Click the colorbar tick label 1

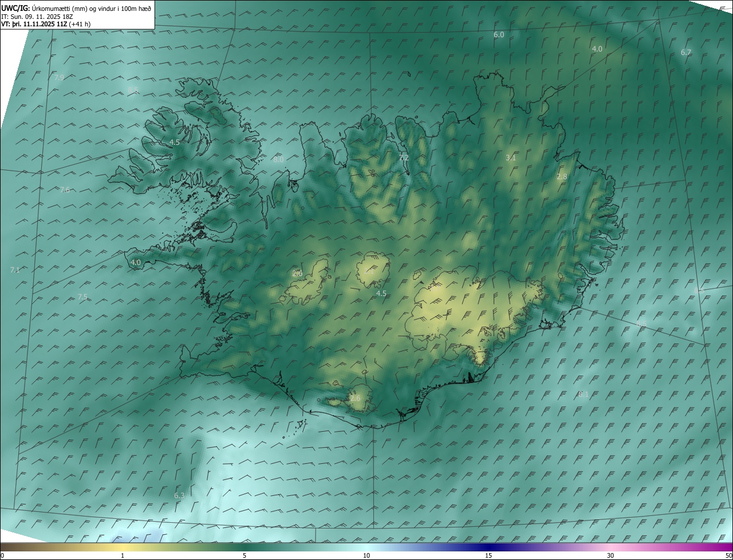tap(123, 555)
